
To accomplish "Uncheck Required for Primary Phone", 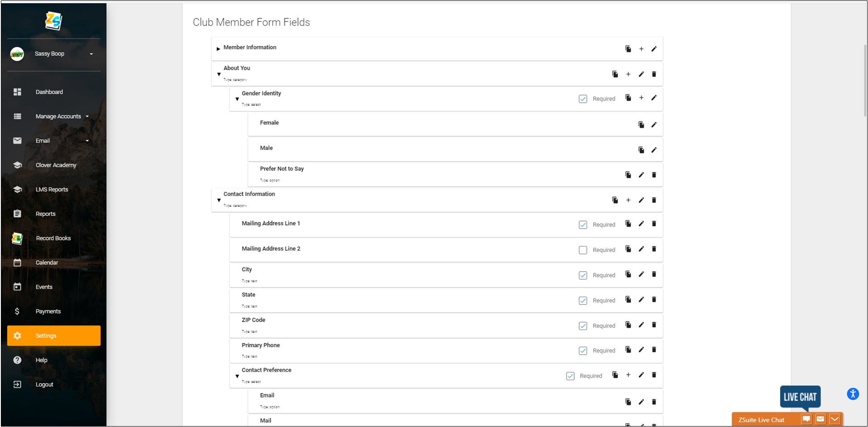I will pyautogui.click(x=583, y=351).
